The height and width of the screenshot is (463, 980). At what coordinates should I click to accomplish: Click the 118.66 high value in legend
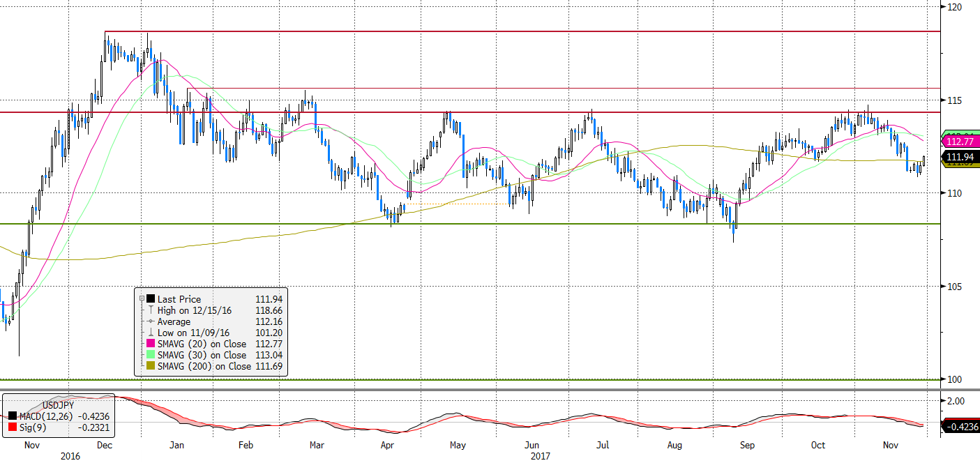tap(269, 310)
